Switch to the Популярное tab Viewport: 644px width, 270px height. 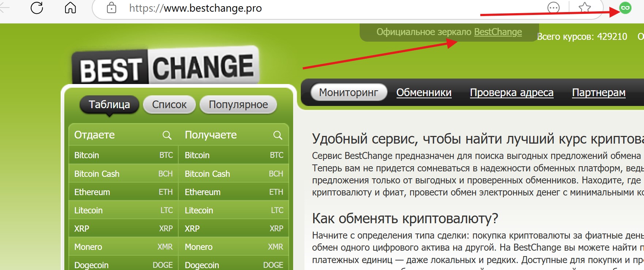(x=238, y=104)
